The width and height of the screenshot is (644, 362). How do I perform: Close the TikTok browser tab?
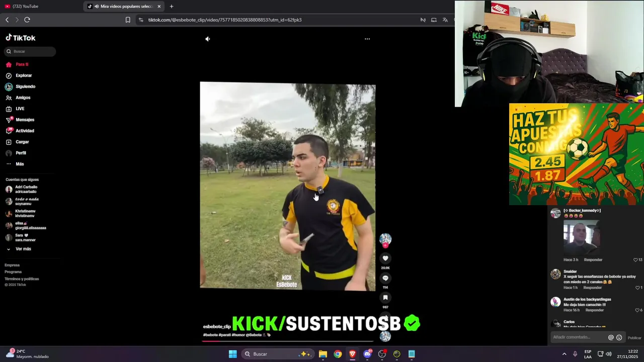click(159, 7)
